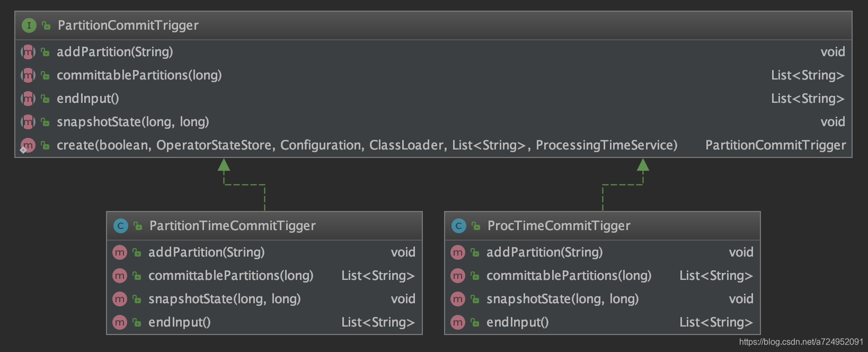Click the class icon beside ProcTimeCommitTigger

coord(459,226)
